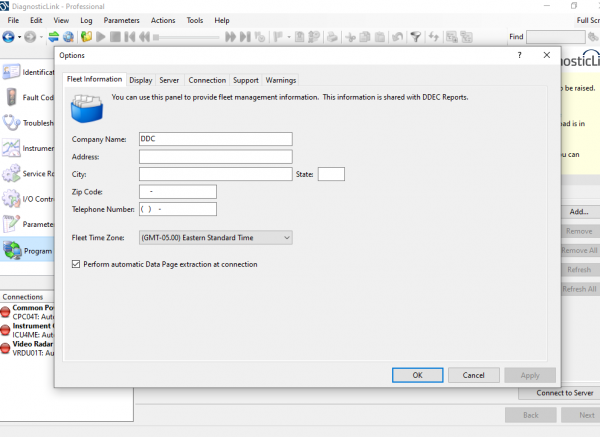The width and height of the screenshot is (600, 437).
Task: Open the back arrow history dropdown
Action: pyautogui.click(x=19, y=38)
